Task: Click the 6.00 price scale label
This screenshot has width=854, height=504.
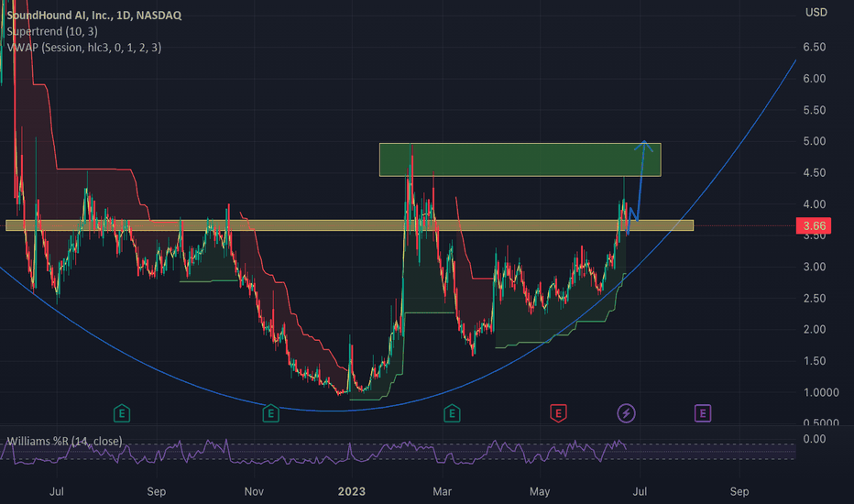Action: click(x=815, y=79)
